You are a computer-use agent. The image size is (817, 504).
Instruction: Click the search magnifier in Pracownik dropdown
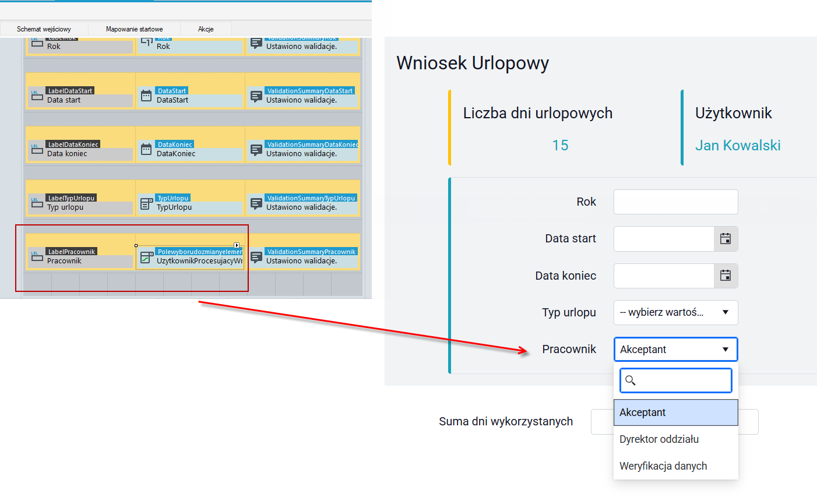[630, 380]
